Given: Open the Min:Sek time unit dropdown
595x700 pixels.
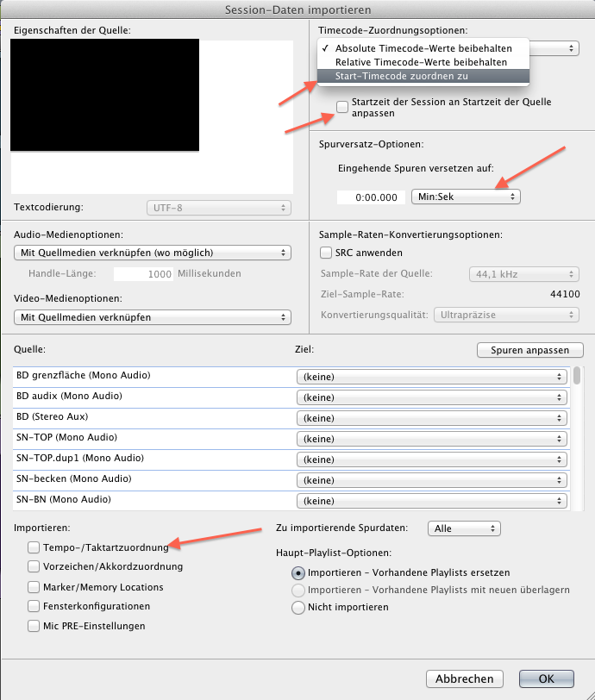Looking at the screenshot, I should pyautogui.click(x=466, y=197).
